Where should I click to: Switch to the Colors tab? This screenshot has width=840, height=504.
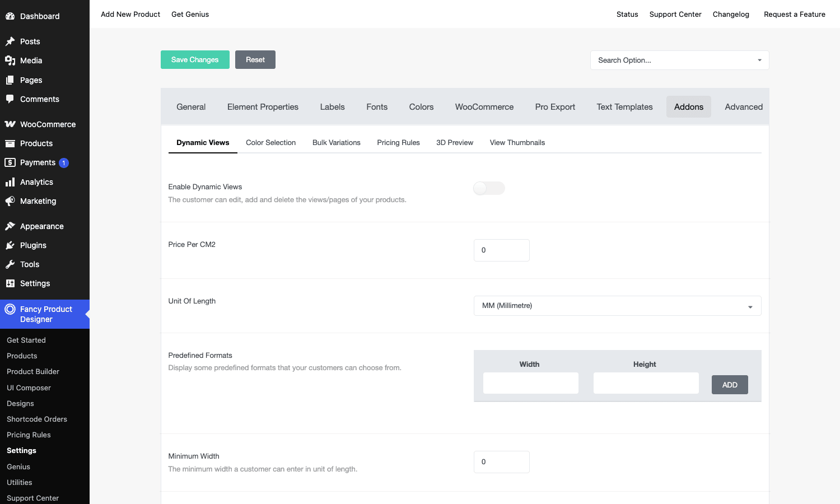tap(421, 107)
